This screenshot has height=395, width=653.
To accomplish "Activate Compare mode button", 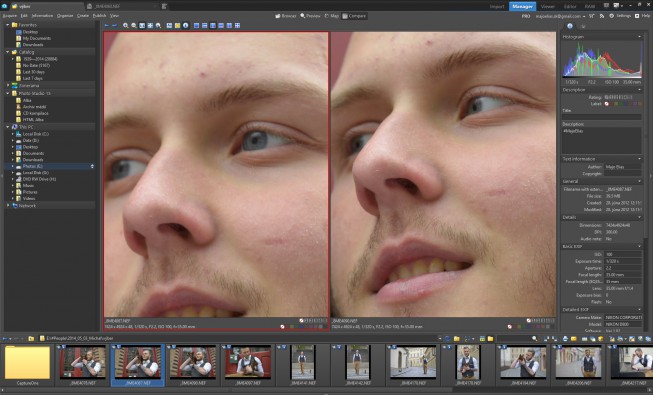I will 354,16.
